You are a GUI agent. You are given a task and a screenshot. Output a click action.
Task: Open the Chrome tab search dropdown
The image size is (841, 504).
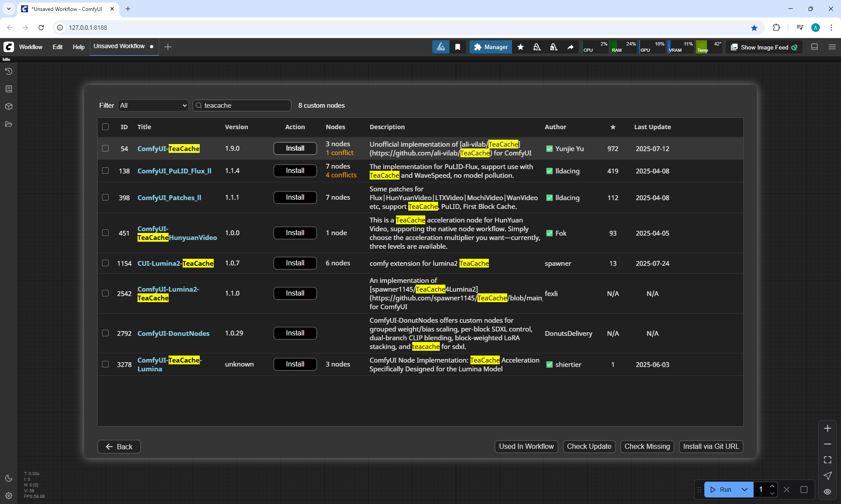click(8, 9)
